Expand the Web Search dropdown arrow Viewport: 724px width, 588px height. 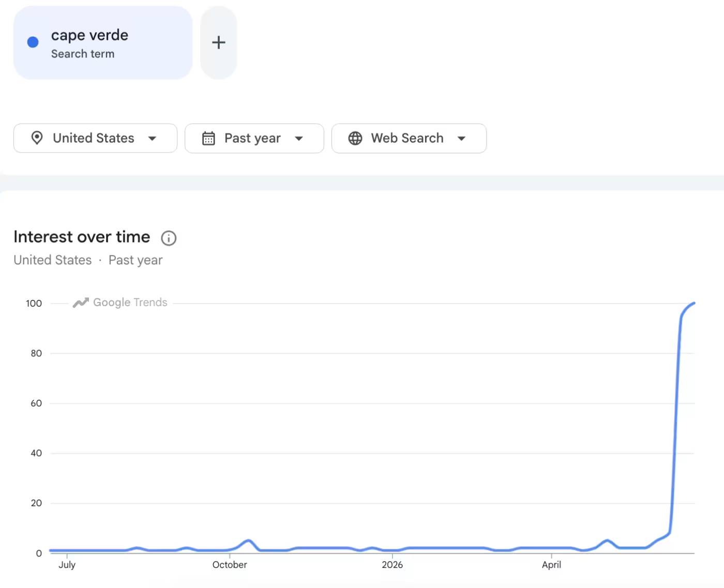[462, 139]
